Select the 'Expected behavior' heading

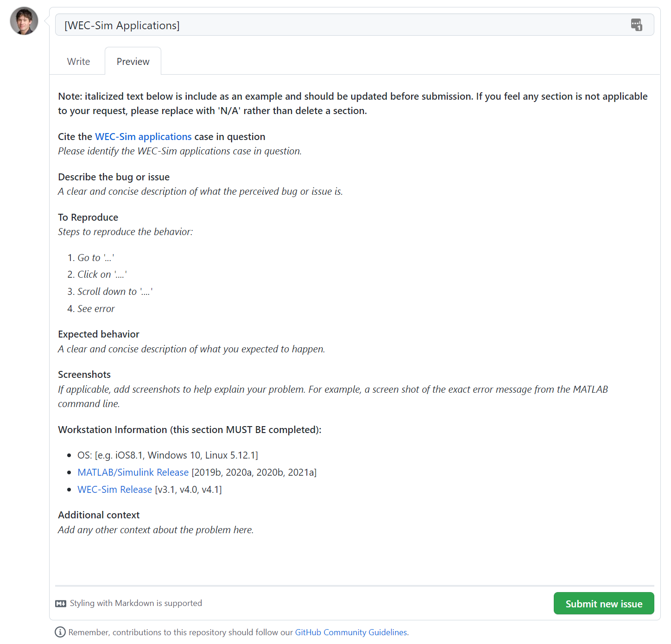point(98,334)
